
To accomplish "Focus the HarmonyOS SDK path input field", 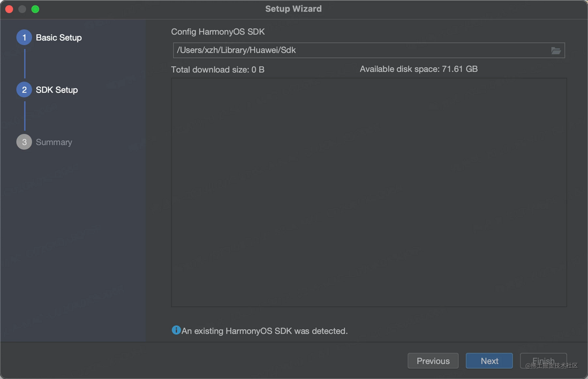I will tap(369, 50).
